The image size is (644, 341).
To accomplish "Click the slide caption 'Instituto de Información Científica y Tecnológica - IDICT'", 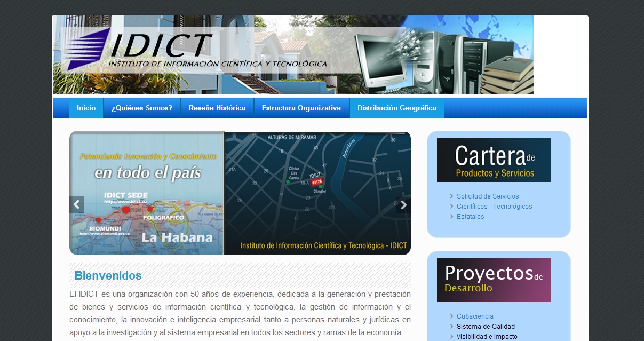I will coord(323,246).
